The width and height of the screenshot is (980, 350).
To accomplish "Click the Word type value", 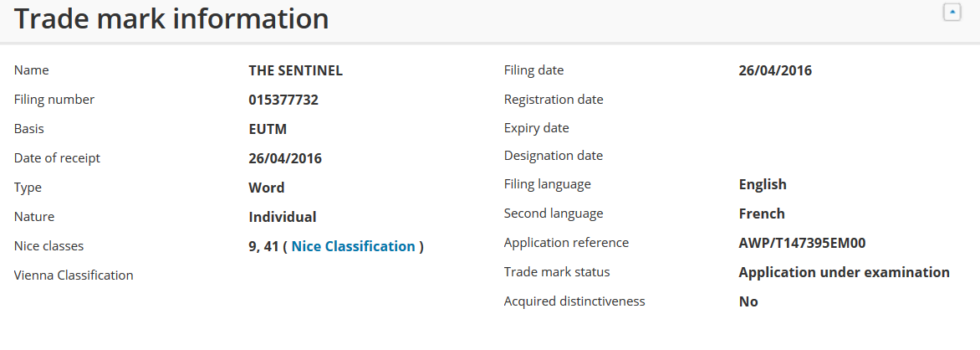I will 267,188.
